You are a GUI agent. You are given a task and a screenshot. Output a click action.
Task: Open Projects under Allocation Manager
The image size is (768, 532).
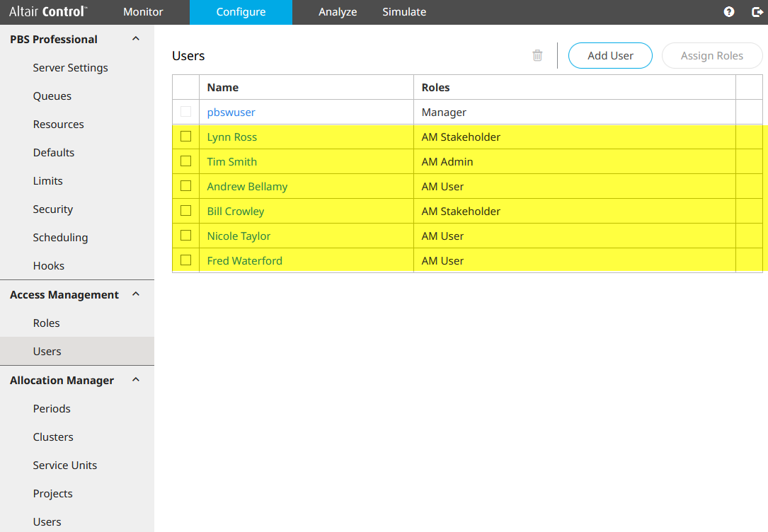[52, 494]
